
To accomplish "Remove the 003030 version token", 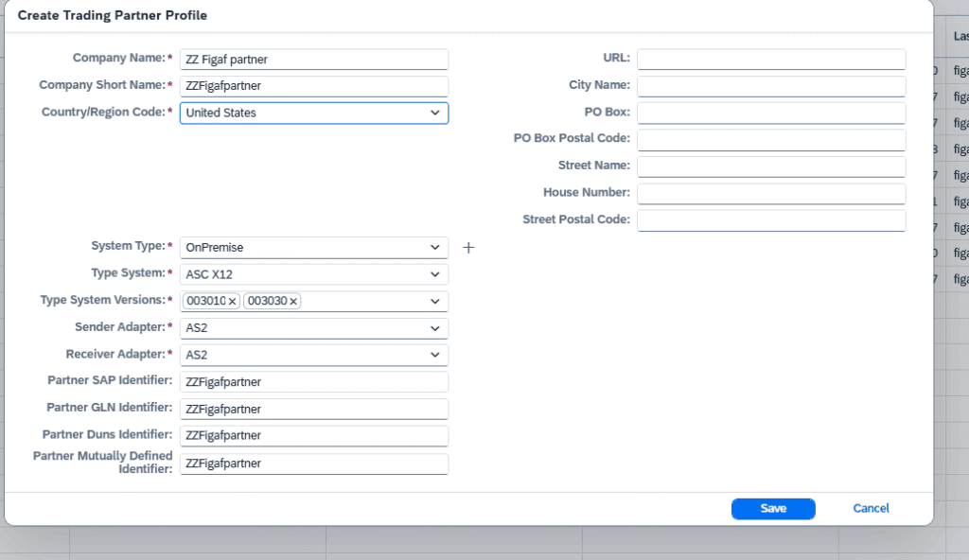I will [293, 302].
